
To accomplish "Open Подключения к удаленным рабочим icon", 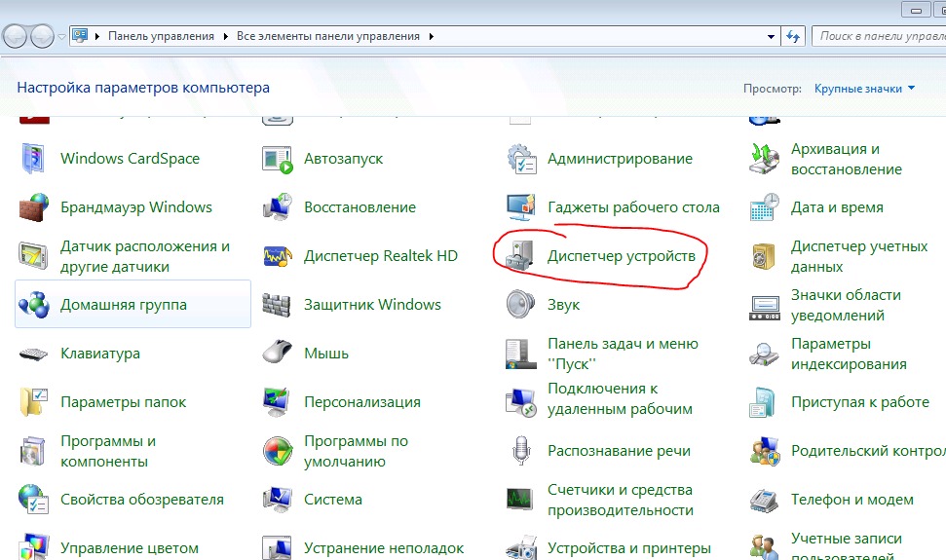I will click(x=520, y=402).
